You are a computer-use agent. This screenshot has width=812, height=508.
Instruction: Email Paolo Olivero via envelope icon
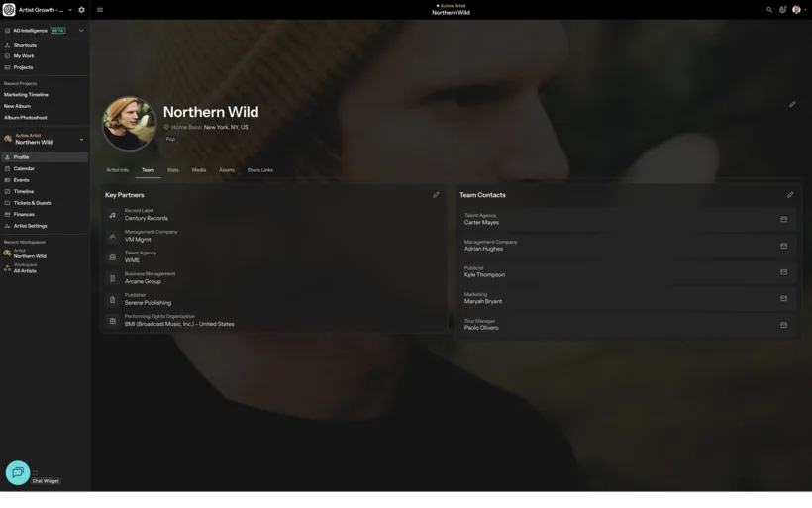(x=784, y=325)
